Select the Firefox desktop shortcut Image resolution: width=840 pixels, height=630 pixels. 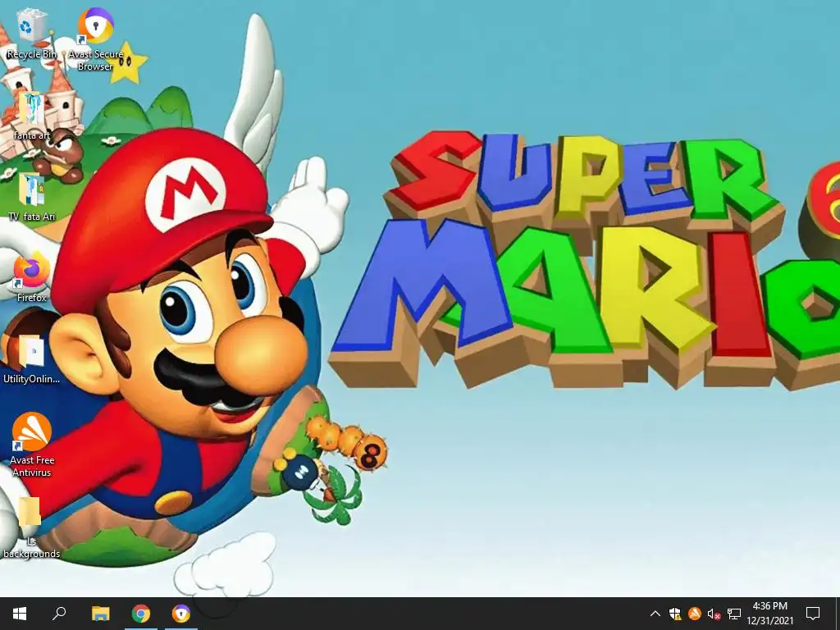point(32,279)
